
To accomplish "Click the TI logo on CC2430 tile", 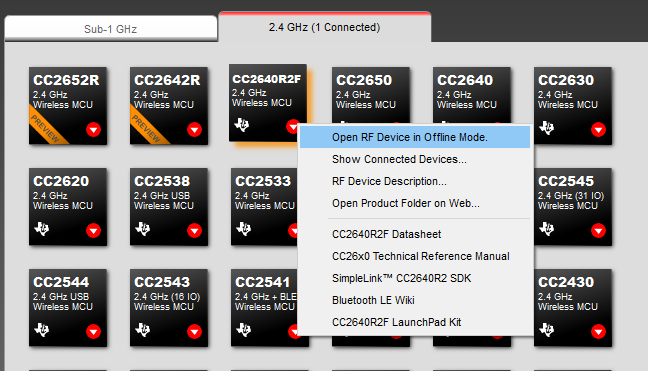I will tap(547, 330).
